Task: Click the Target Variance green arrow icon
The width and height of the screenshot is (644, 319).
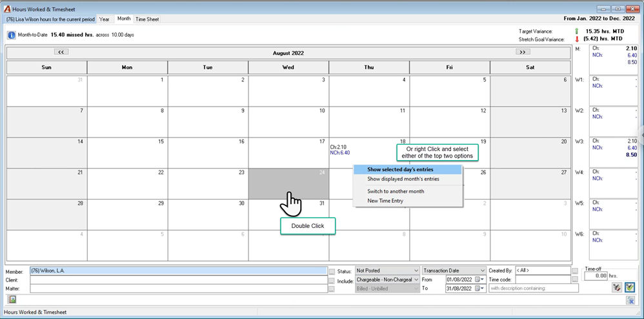Action: 577,31
